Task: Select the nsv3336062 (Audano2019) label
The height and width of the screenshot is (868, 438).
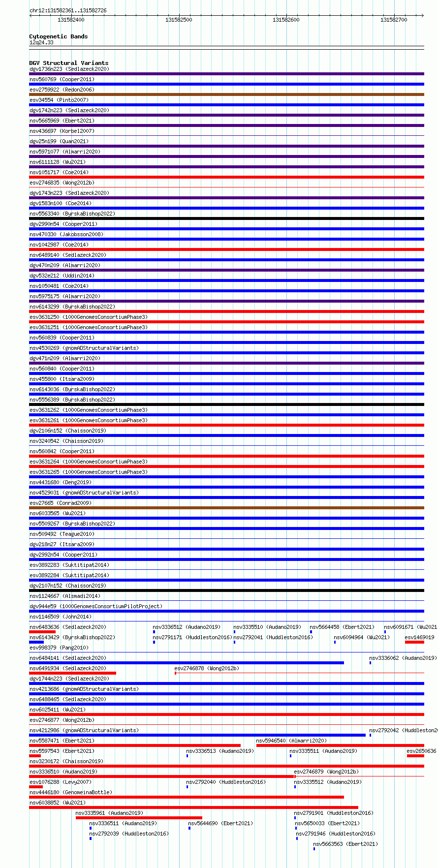Action: 403,658
